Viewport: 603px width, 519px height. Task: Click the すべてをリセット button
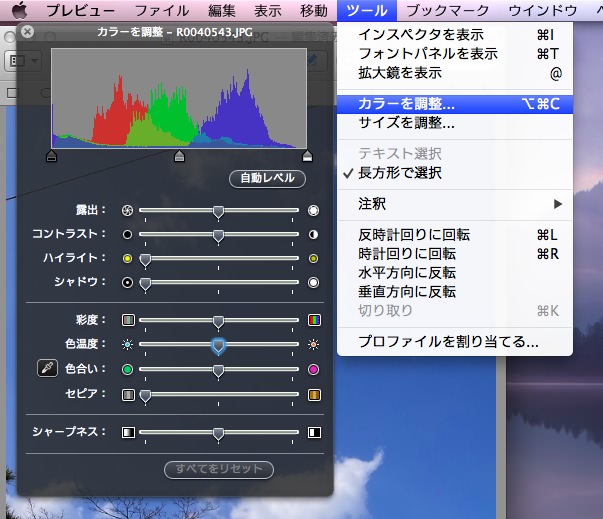(x=219, y=469)
